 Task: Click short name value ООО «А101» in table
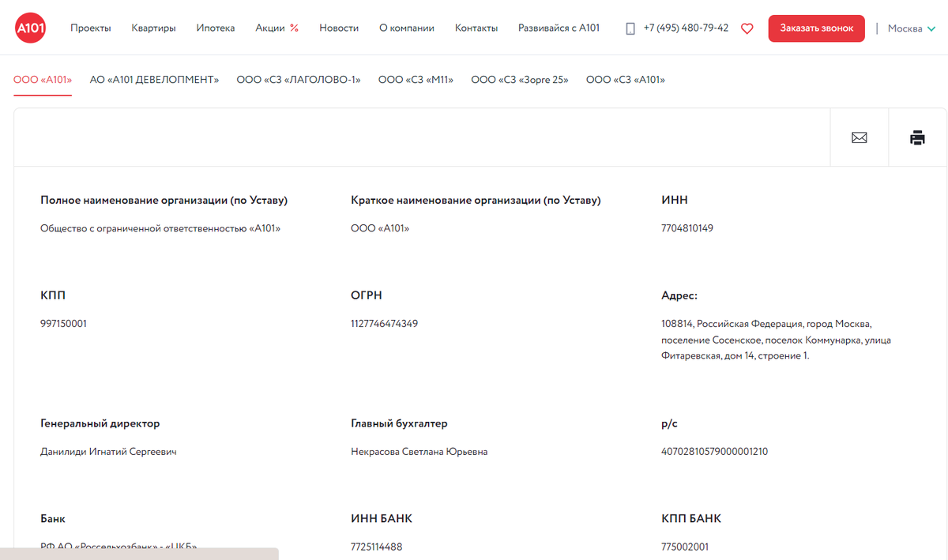(380, 228)
